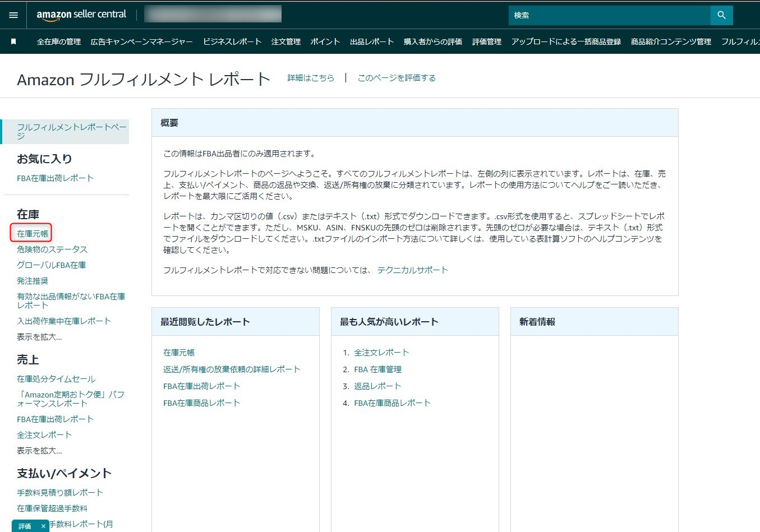Click the テクニカルサポート link
760x532 pixels.
[x=413, y=270]
